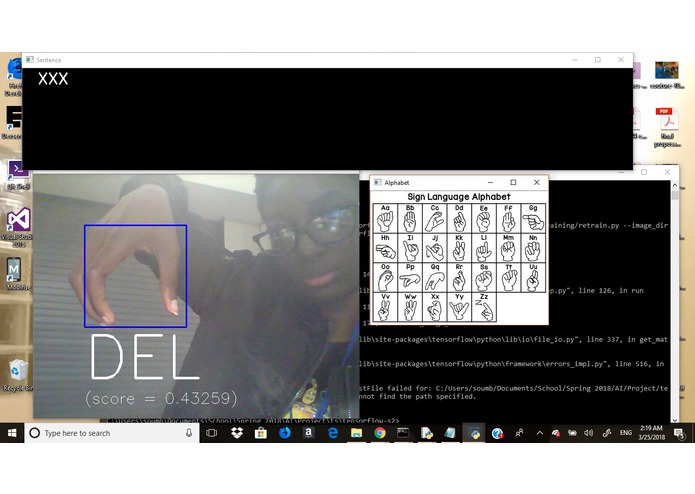Open the People icon in taskbar
This screenshot has width=695, height=494.
[x=519, y=433]
